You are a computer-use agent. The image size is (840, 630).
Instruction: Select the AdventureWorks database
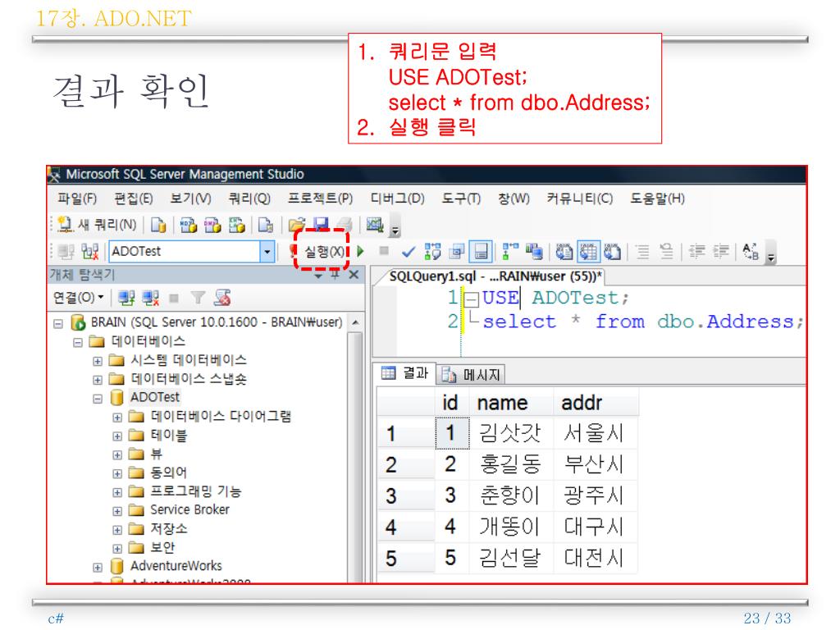[176, 566]
